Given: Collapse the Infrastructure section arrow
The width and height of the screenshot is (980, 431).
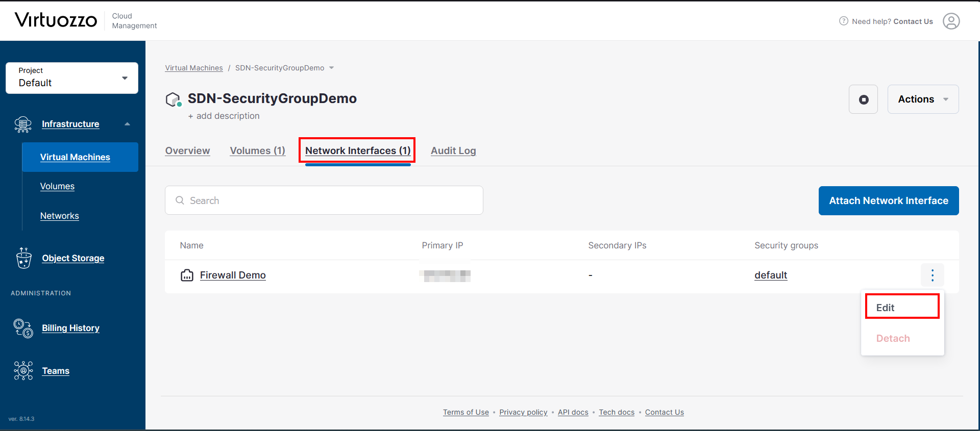Looking at the screenshot, I should tap(127, 124).
